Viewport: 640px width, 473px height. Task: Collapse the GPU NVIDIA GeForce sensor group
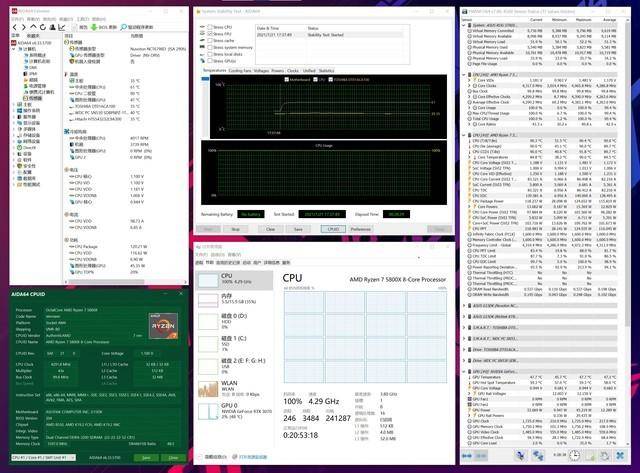(464, 372)
